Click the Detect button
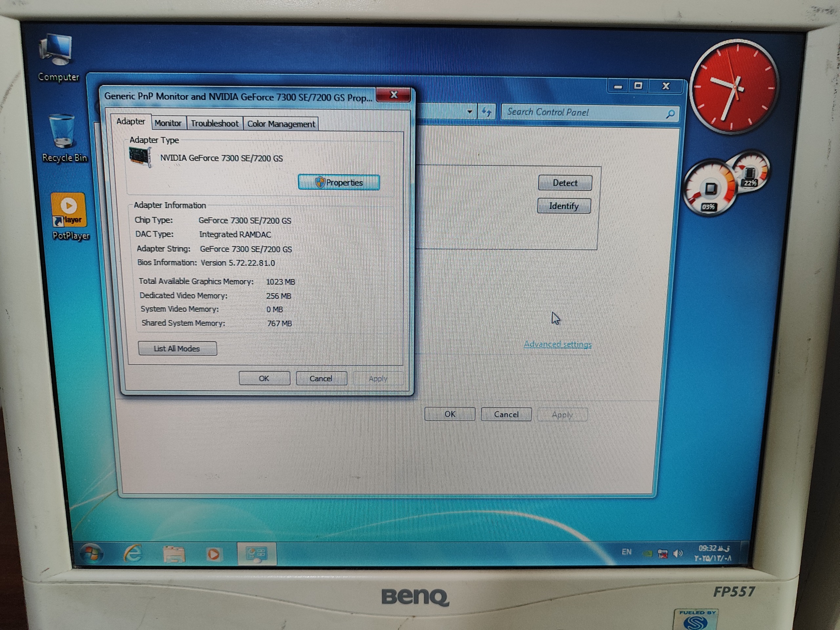This screenshot has width=840, height=630. 565,183
